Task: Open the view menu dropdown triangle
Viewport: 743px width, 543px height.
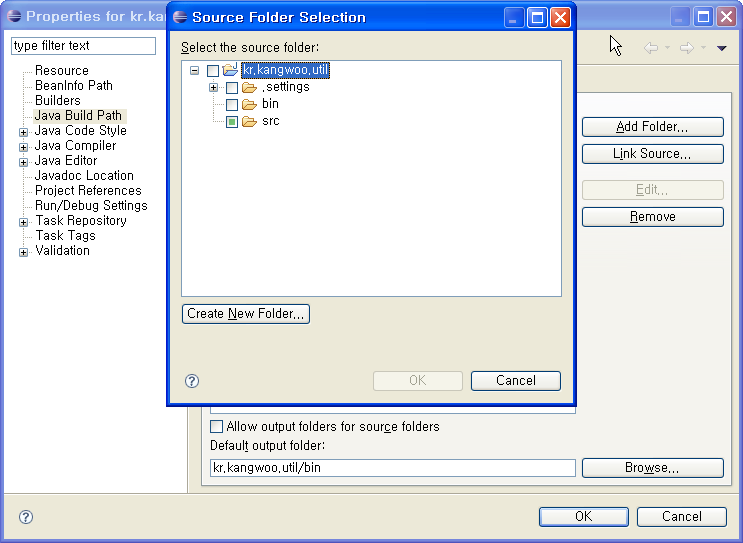Action: click(722, 48)
